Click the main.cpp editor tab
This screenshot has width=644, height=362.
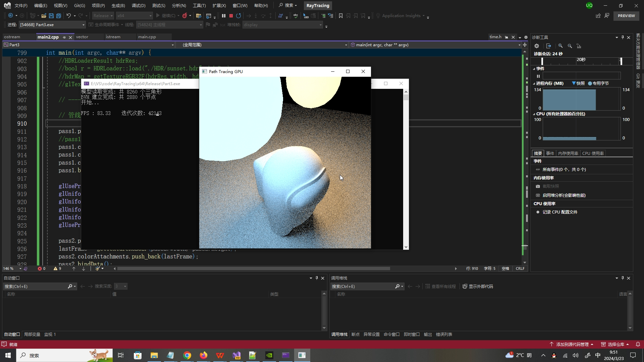pyautogui.click(x=147, y=37)
